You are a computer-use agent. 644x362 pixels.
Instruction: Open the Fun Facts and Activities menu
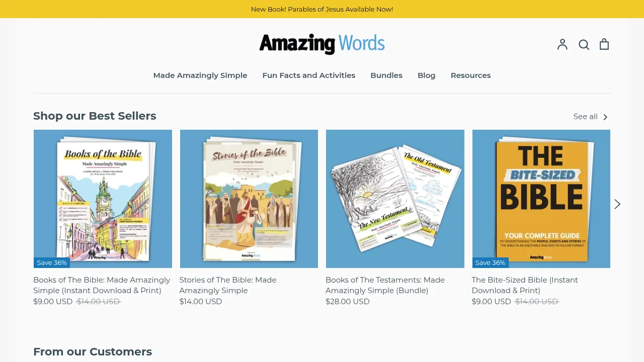pyautogui.click(x=309, y=75)
